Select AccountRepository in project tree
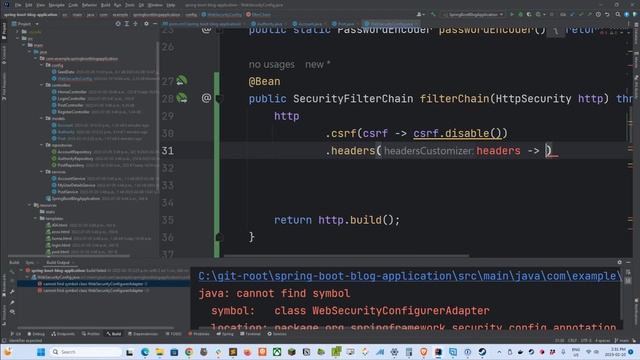Screen dimensions: 640x360 click(75, 152)
